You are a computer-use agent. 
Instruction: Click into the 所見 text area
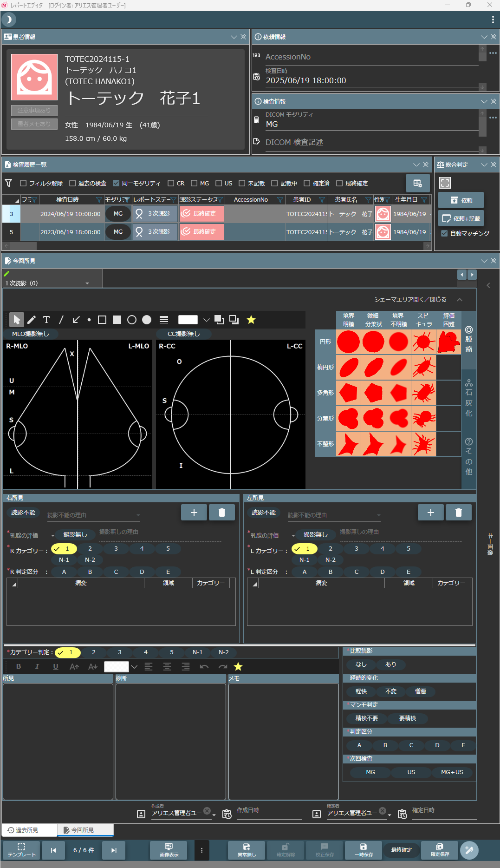58,741
